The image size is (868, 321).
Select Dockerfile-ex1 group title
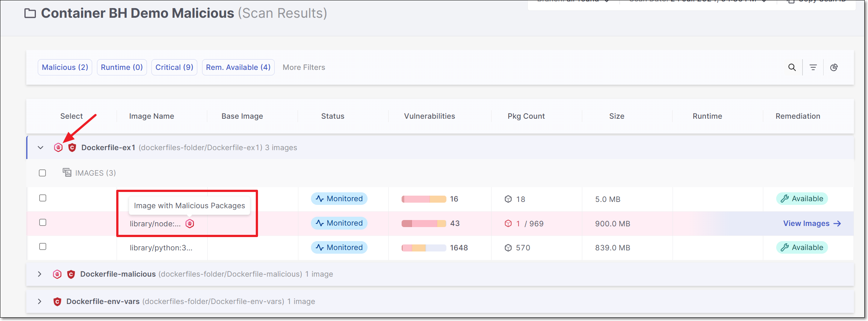tap(108, 148)
